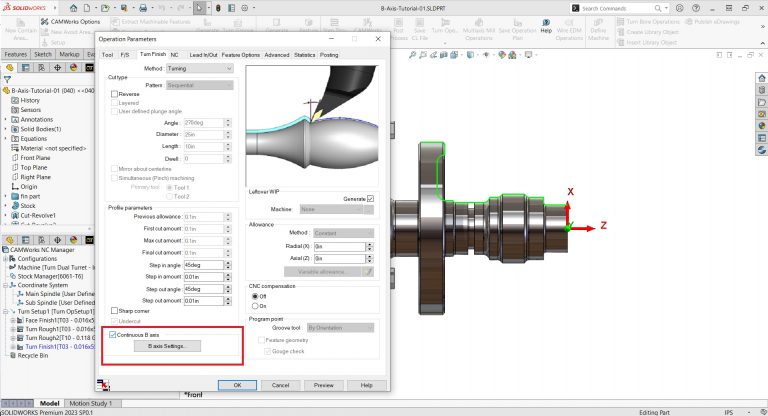The image size is (768, 416).
Task: Click the Rebuild traffic-light icon
Action: tap(218, 8)
